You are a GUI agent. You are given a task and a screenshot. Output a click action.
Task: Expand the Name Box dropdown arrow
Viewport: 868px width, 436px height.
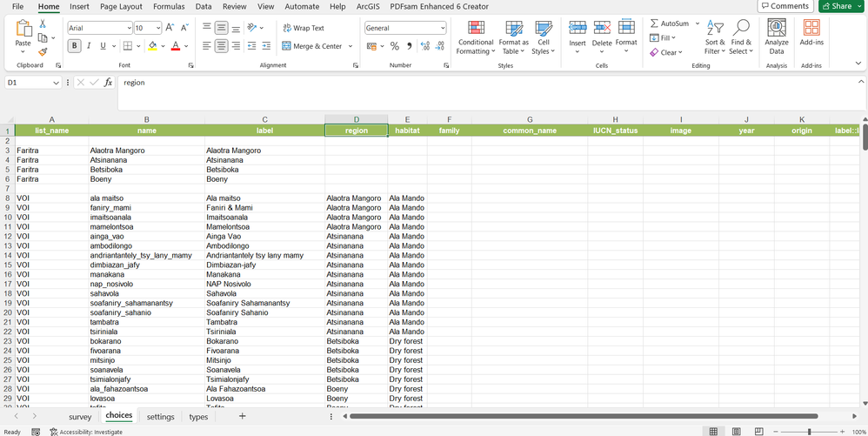56,83
